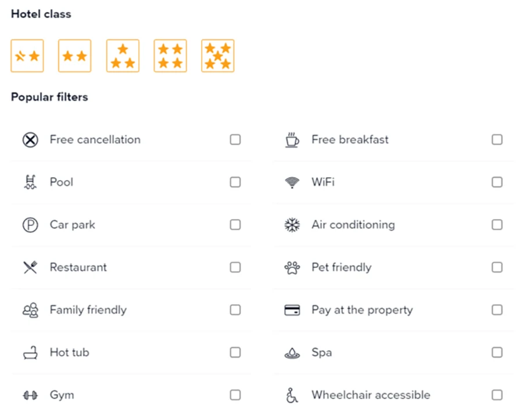Pick the 4-star hotel class

[170, 56]
